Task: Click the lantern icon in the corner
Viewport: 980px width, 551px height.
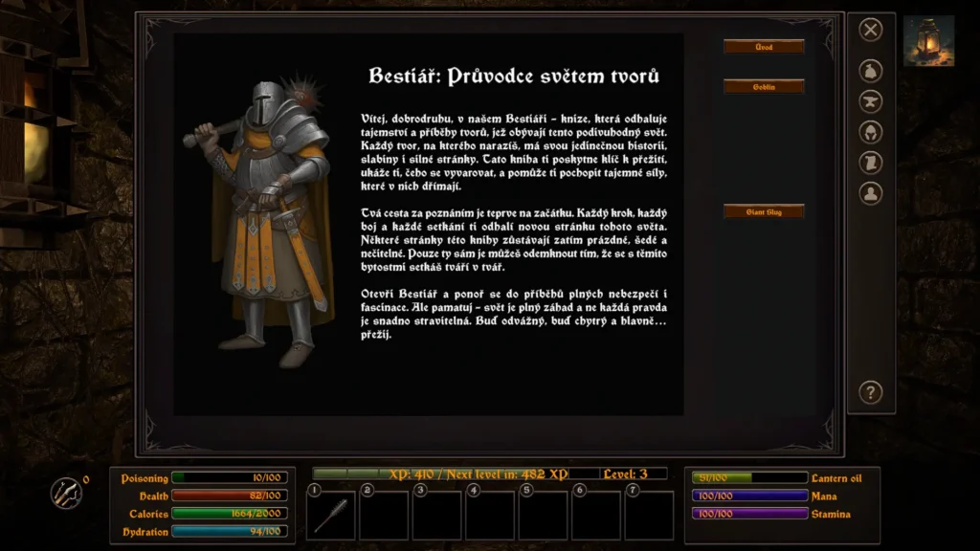Action: [x=928, y=41]
